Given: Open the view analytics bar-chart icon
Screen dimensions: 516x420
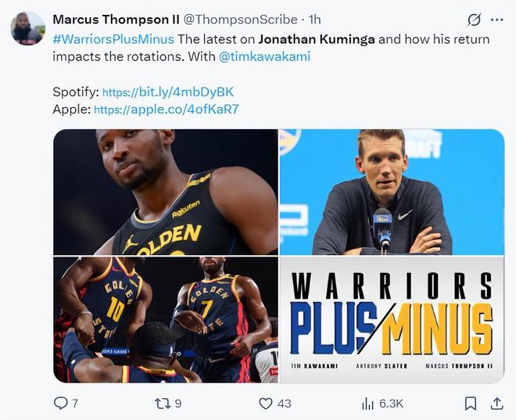Looking at the screenshot, I should click(368, 404).
